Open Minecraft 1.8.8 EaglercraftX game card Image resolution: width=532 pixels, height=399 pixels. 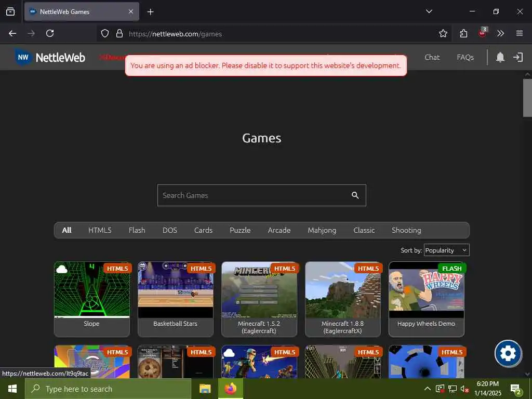343,299
